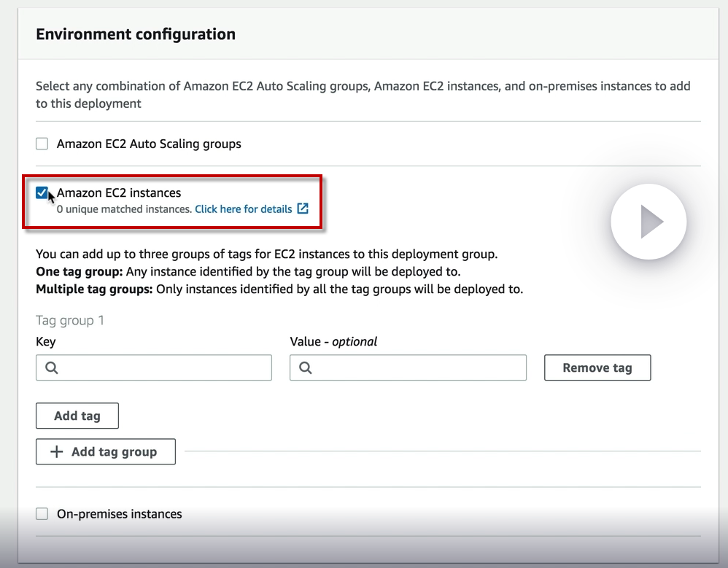Uncheck the Amazon EC2 instances checkbox
This screenshot has height=568, width=728.
point(42,193)
